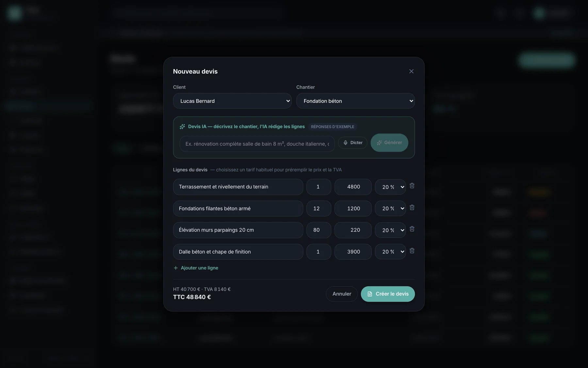Click the Annuler button
This screenshot has height=368, width=588.
[342, 294]
